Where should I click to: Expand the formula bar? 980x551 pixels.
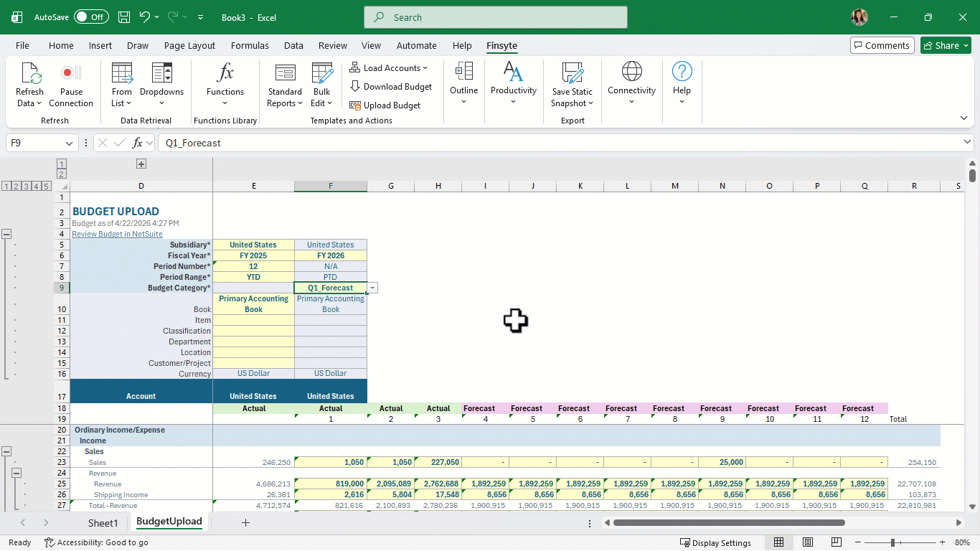point(967,142)
